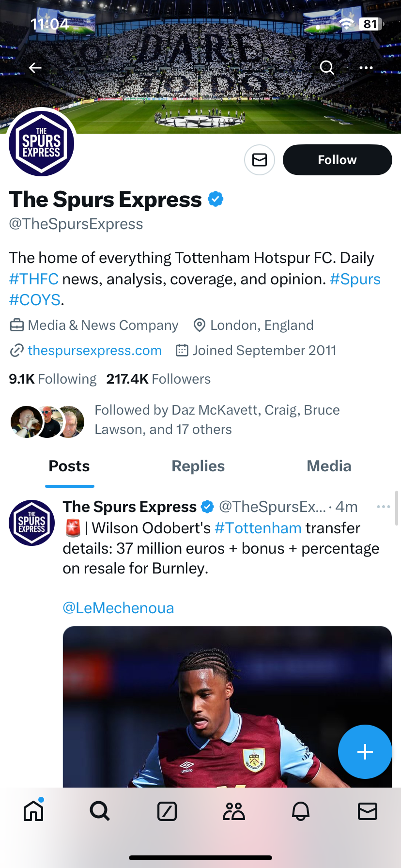401x868 pixels.
Task: Switch to the Replies tab
Action: point(198,466)
